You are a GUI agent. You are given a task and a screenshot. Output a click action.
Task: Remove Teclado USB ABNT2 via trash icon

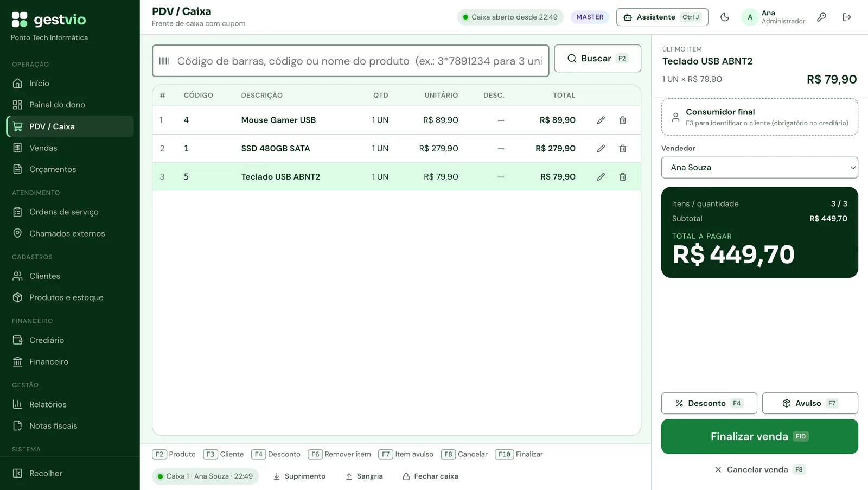click(622, 177)
